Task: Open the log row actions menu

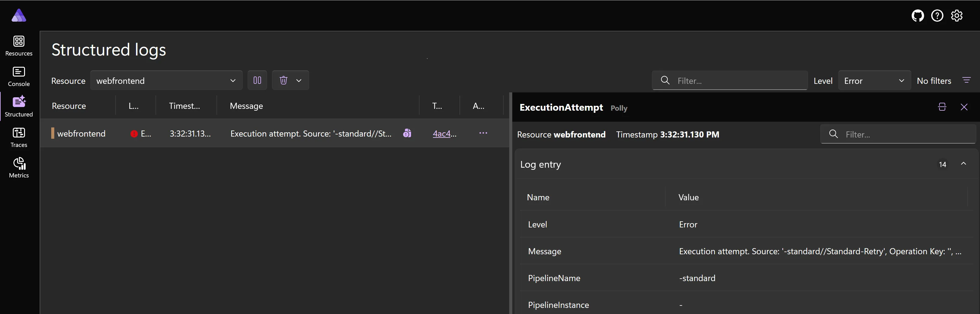Action: [483, 134]
